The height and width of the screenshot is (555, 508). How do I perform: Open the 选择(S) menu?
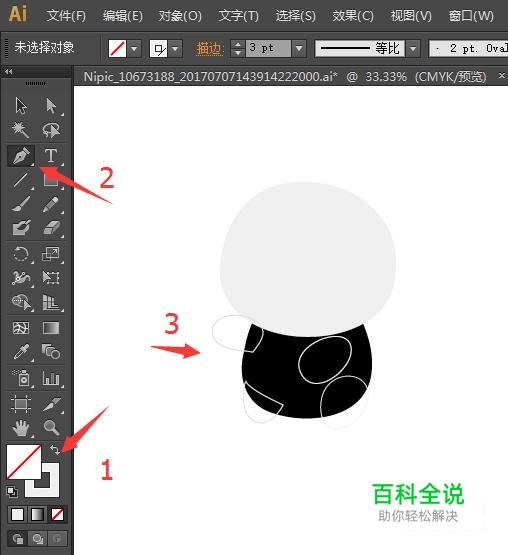click(296, 16)
